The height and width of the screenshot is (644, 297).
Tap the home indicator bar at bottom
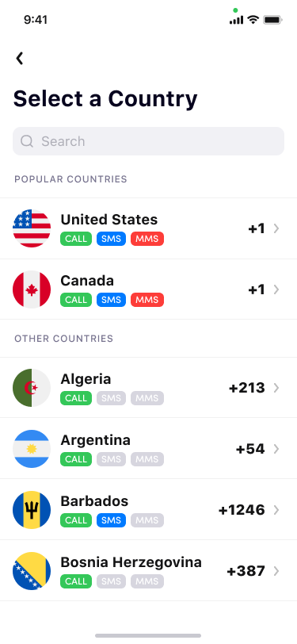[x=148, y=635]
